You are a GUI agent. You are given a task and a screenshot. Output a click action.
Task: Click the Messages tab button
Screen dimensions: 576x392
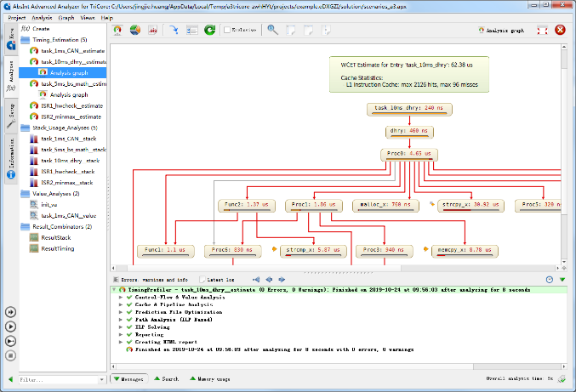click(129, 378)
